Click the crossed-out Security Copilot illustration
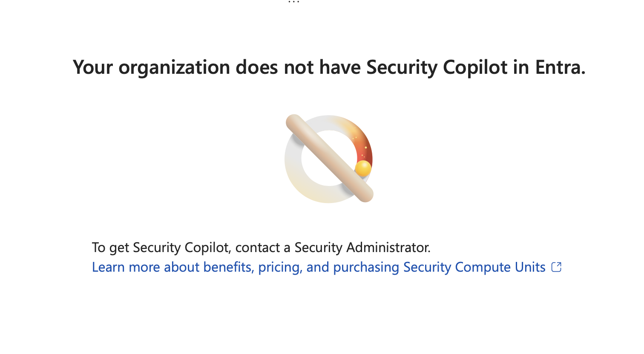The image size is (644, 354). click(x=329, y=158)
